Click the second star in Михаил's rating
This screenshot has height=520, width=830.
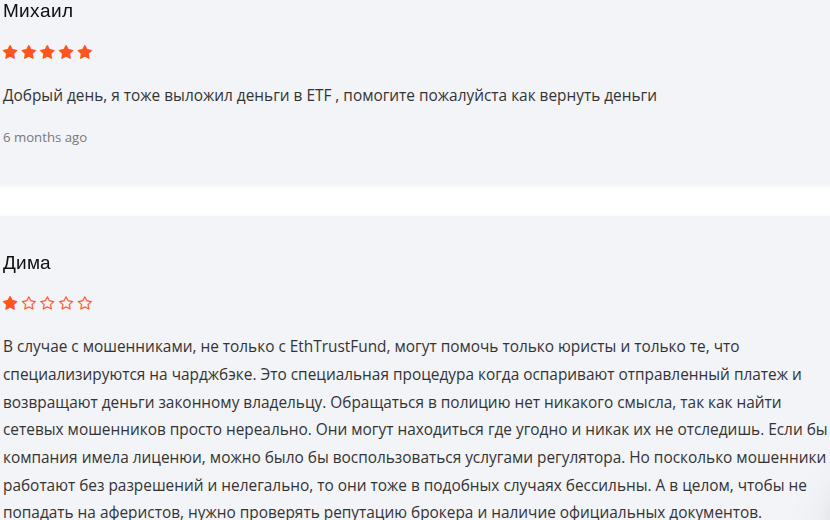pos(29,52)
